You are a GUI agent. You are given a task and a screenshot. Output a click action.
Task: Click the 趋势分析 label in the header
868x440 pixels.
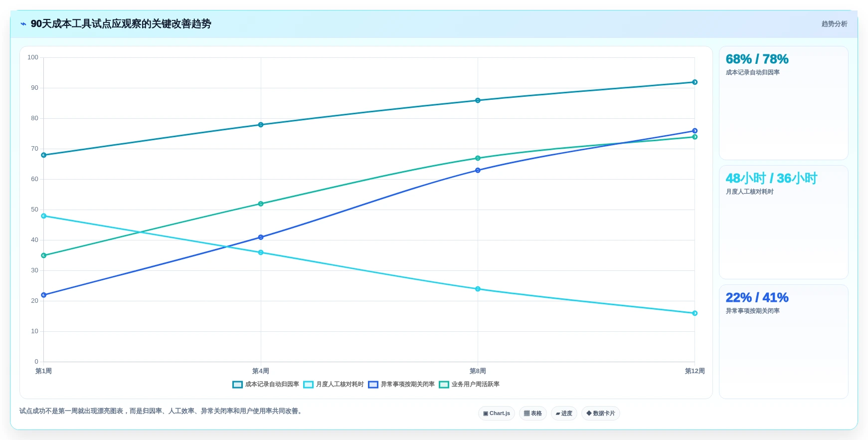834,24
